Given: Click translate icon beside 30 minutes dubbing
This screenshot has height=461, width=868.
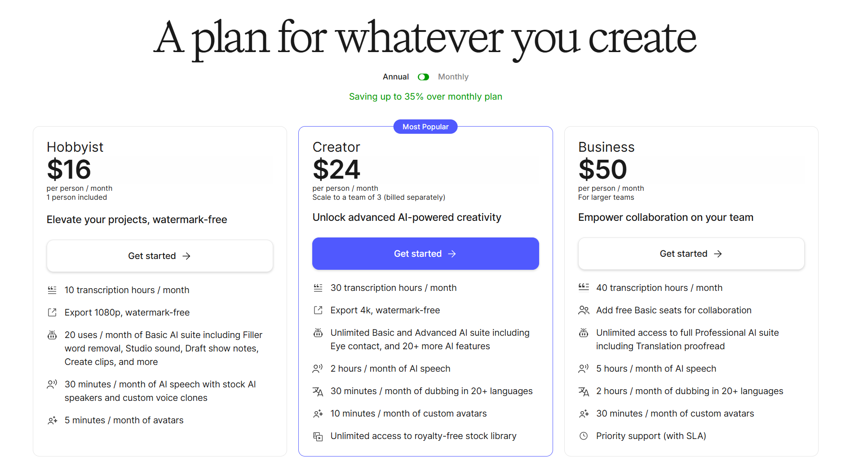Looking at the screenshot, I should (318, 391).
